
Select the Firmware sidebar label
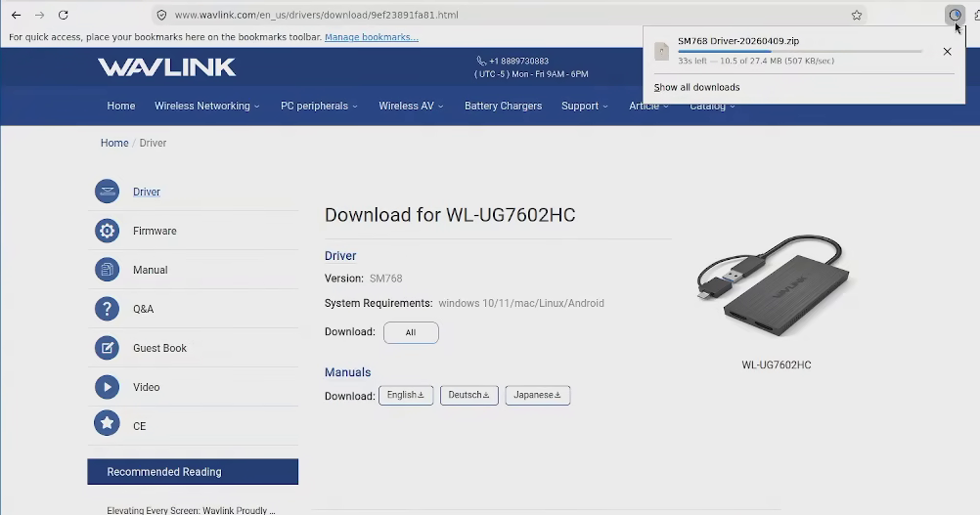click(155, 231)
